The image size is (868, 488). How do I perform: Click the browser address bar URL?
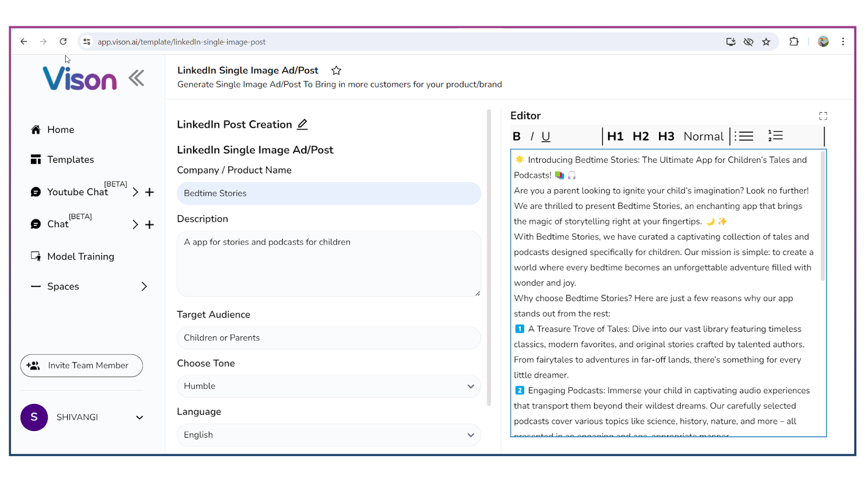(x=182, y=42)
